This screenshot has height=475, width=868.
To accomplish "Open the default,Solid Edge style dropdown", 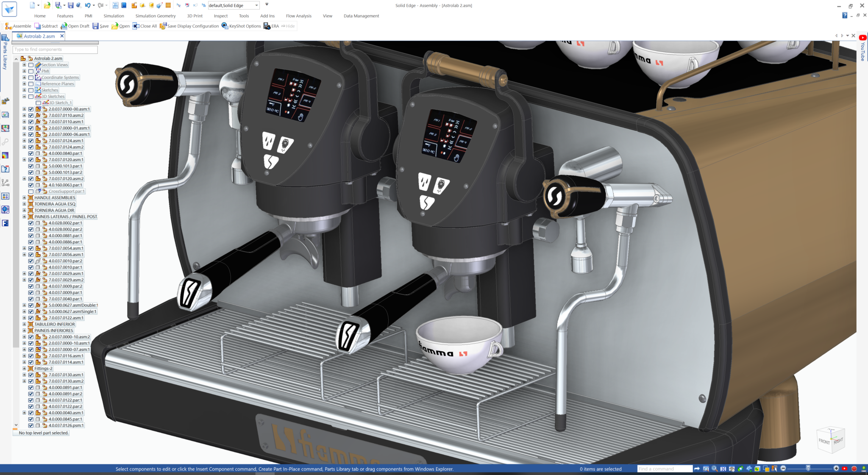I will [x=257, y=5].
